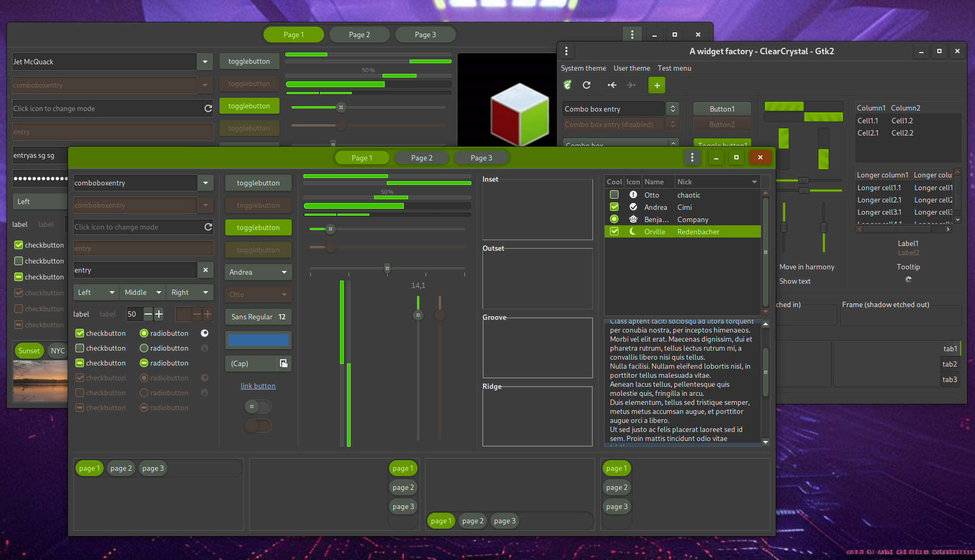Open the Left dropdown in the linked combo row
This screenshot has height=560, width=975.
click(97, 292)
